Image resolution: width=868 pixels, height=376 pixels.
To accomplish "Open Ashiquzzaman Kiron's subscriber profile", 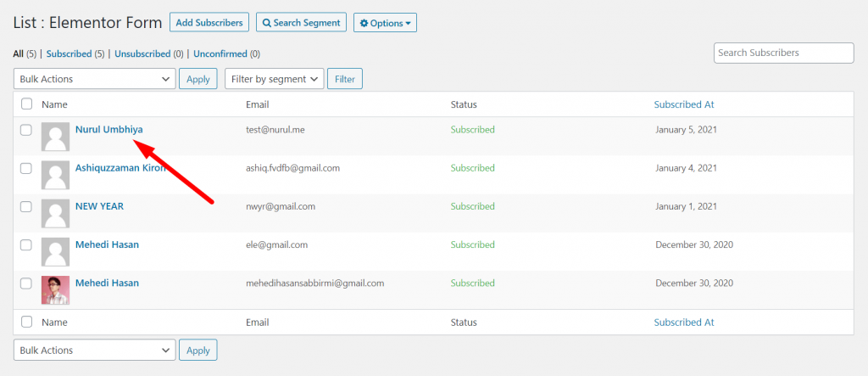I will (120, 167).
